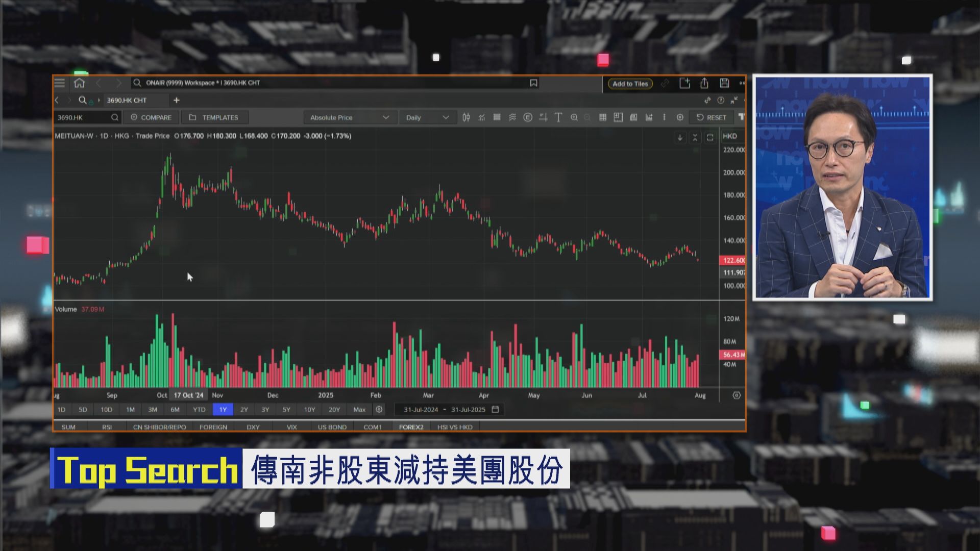Open range settings gear beside Max
The image size is (980, 551).
coord(379,409)
